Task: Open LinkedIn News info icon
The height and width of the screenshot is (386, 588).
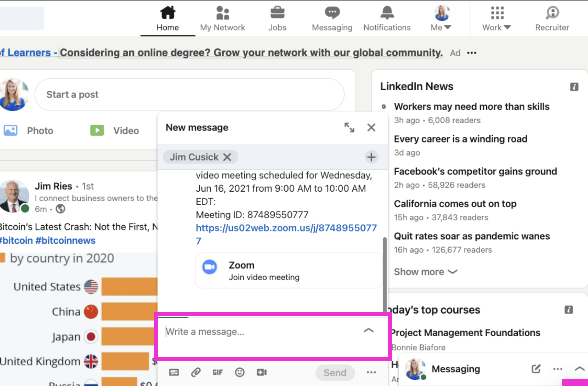Action: click(x=574, y=87)
